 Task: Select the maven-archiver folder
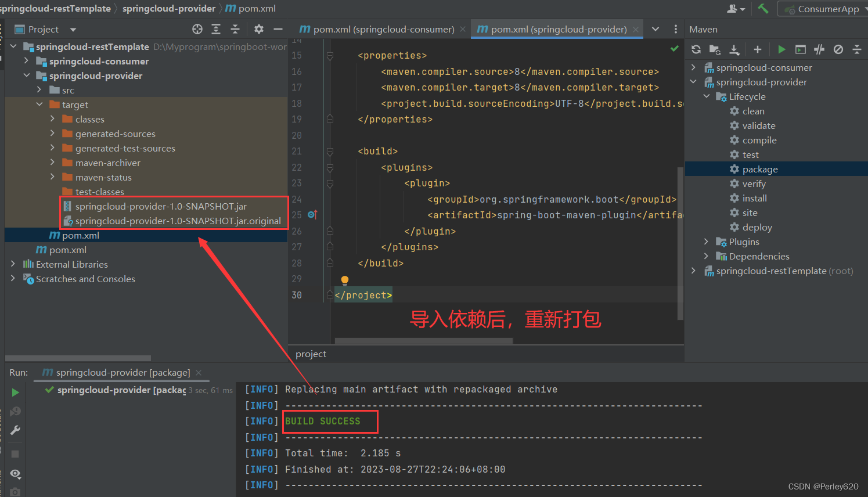coord(108,163)
